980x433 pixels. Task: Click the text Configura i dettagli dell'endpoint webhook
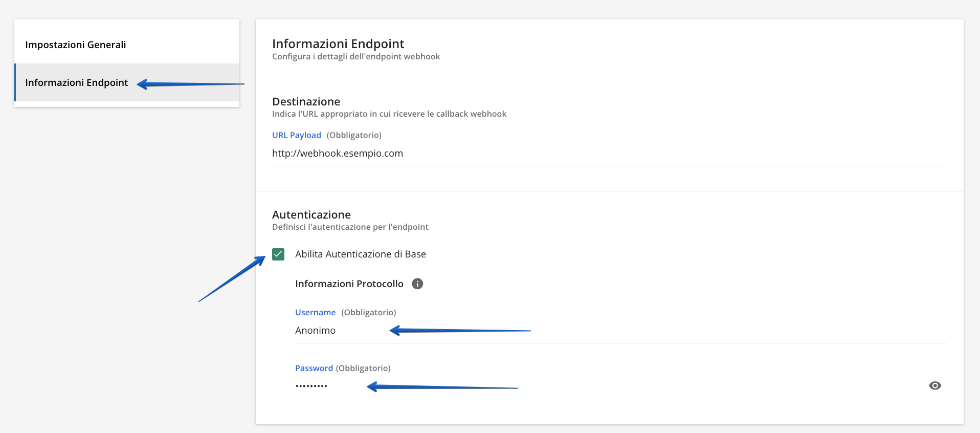coord(356,56)
